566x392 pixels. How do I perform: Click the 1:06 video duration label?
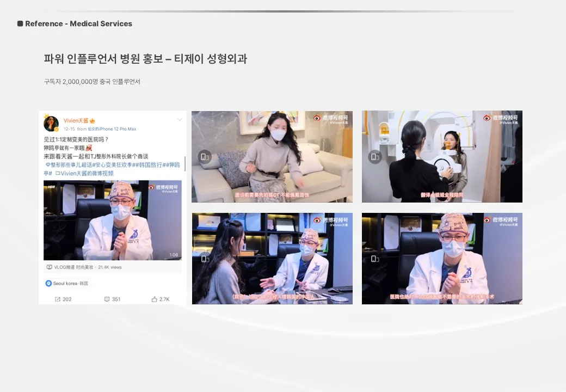click(174, 255)
